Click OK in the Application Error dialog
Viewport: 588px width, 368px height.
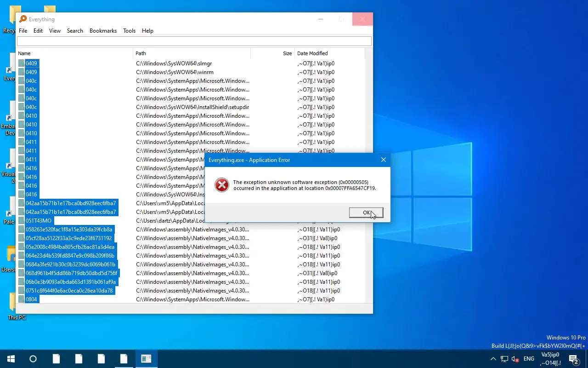coord(366,213)
